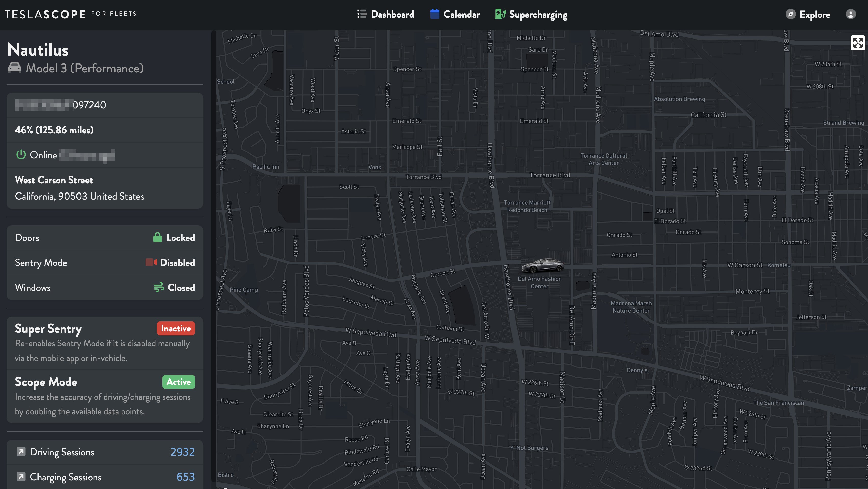This screenshot has height=489, width=868.
Task: Click the car icon beside Model 3
Action: (15, 68)
